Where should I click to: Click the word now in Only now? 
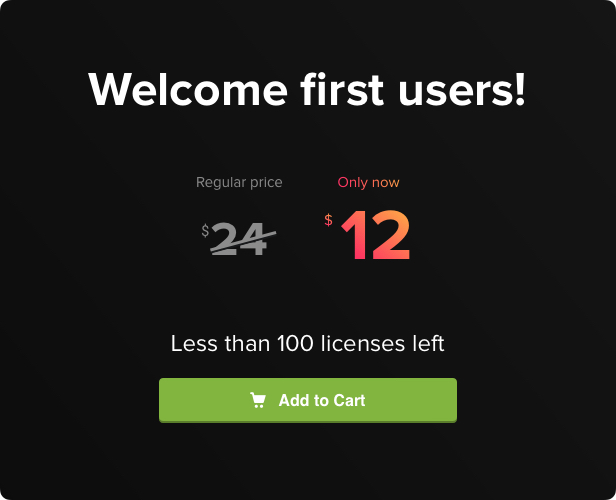(385, 183)
